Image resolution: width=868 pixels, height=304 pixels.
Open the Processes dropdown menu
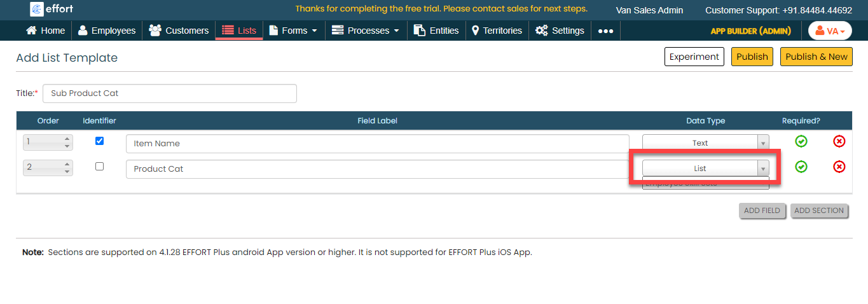pyautogui.click(x=366, y=31)
